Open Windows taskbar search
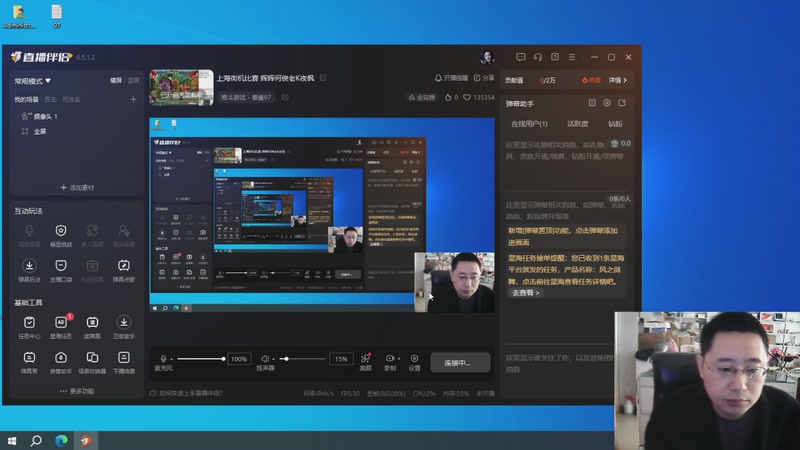The height and width of the screenshot is (450, 800). (x=36, y=440)
